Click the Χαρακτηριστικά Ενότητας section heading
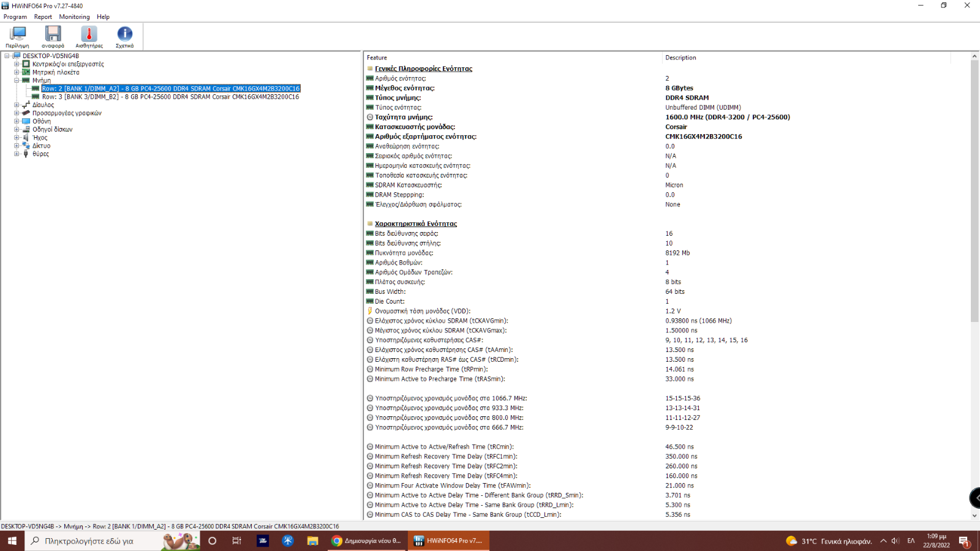Viewport: 980px width, 551px height. click(416, 223)
